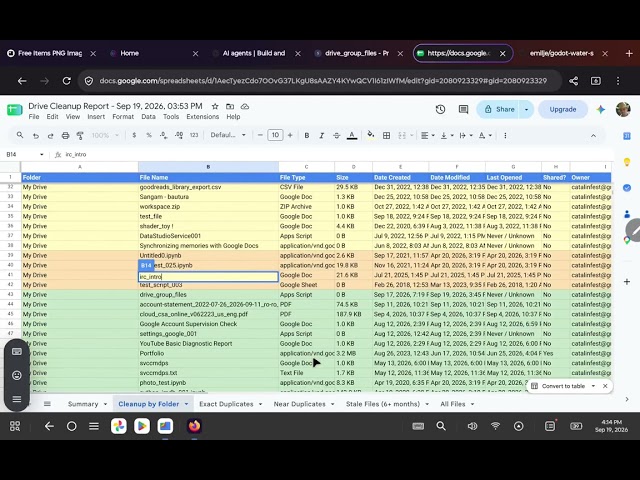640x480 pixels.
Task: Open the toolbar more options menu
Action: coord(505,136)
